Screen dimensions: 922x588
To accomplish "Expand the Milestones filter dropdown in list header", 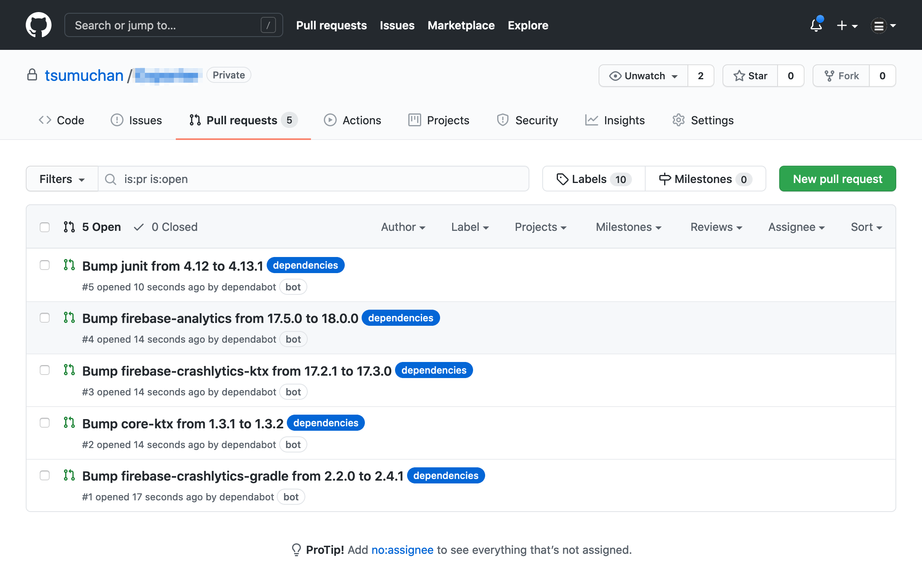I will (629, 227).
